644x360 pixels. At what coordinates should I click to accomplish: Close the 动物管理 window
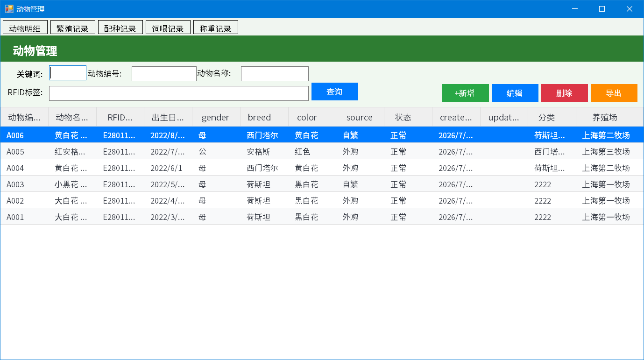click(630, 9)
